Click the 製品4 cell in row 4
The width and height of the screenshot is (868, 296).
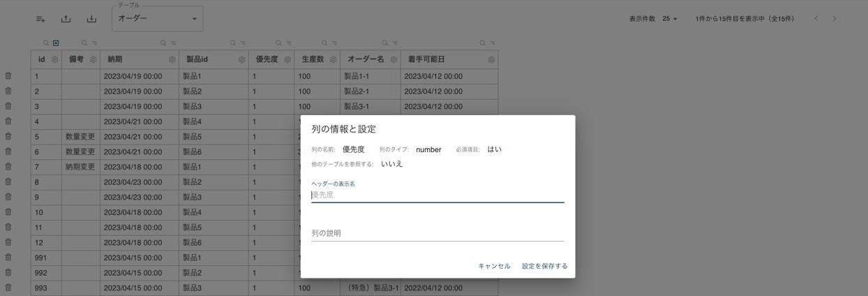(214, 121)
